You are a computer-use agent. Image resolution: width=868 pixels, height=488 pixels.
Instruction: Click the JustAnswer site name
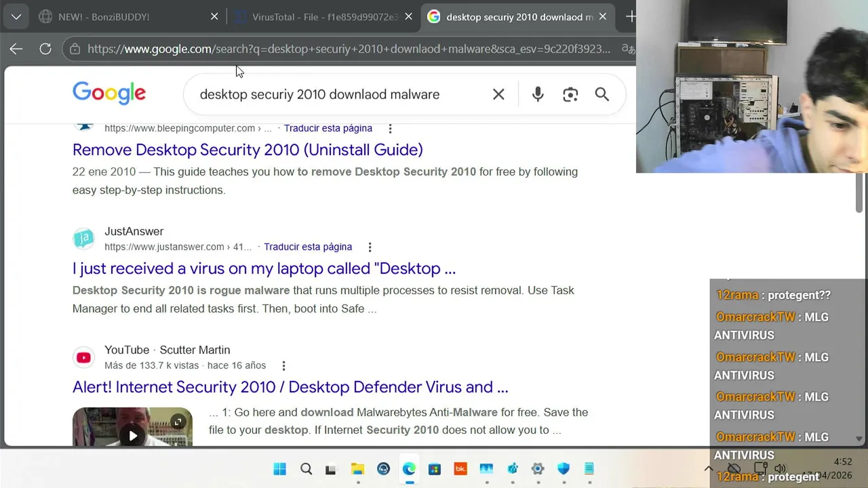pos(134,231)
